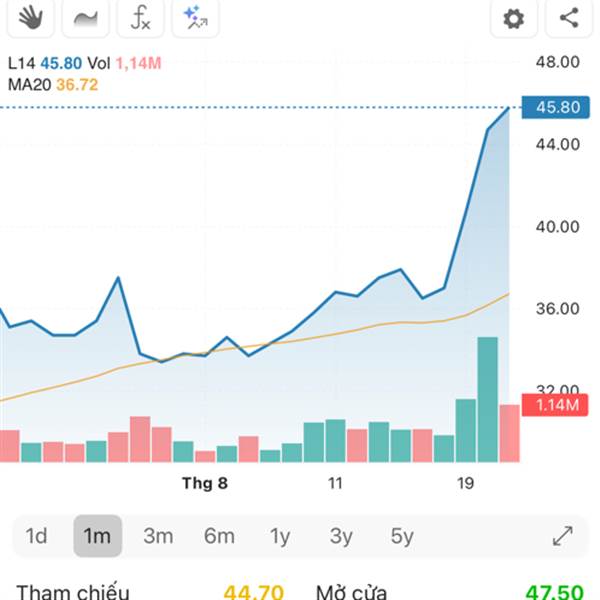This screenshot has height=600, width=600.
Task: Tap the tallest teal volume bar
Action: pos(488,399)
